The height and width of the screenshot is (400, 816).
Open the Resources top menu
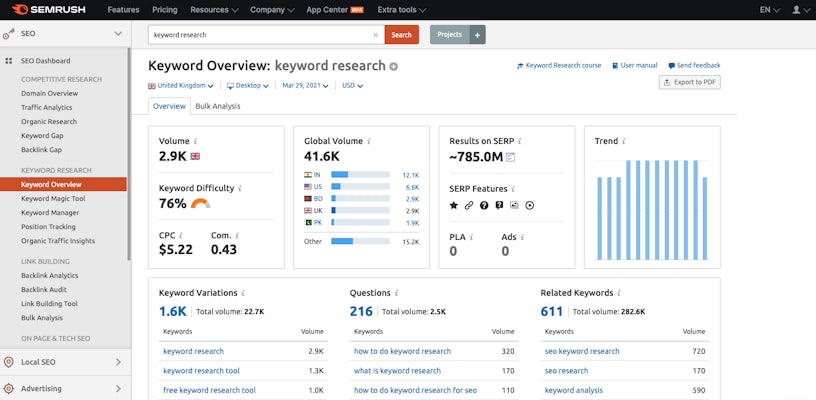click(213, 9)
